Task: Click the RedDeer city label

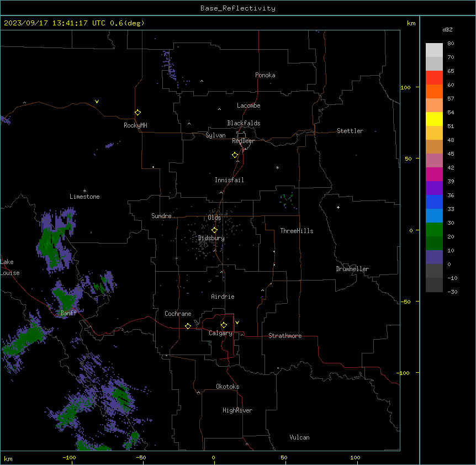Action: [x=243, y=141]
